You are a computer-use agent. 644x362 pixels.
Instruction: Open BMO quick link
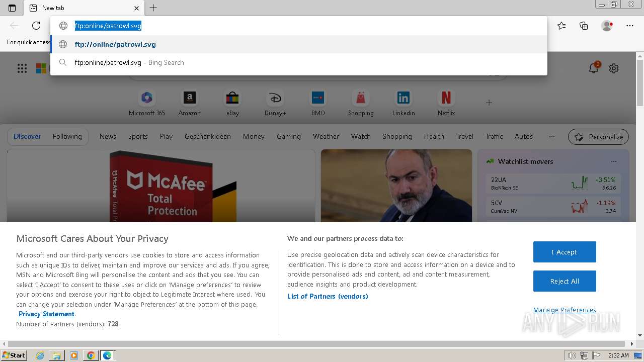(x=318, y=103)
